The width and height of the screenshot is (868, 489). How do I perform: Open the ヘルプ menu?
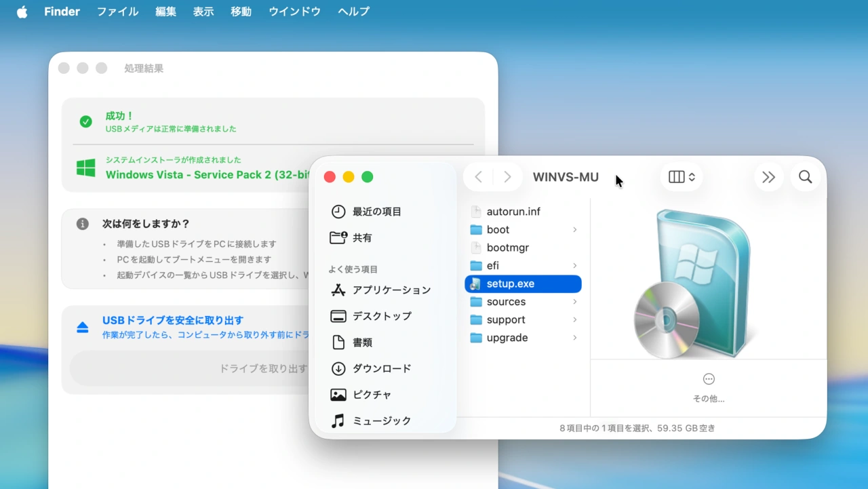pos(353,12)
